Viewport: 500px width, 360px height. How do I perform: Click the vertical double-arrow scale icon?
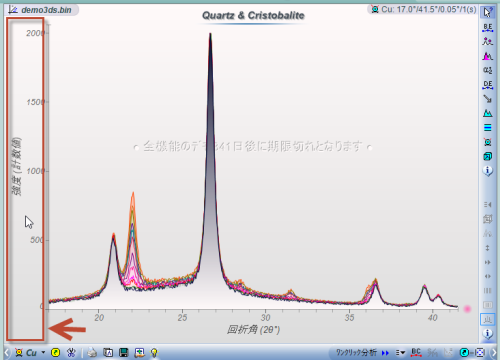click(488, 248)
